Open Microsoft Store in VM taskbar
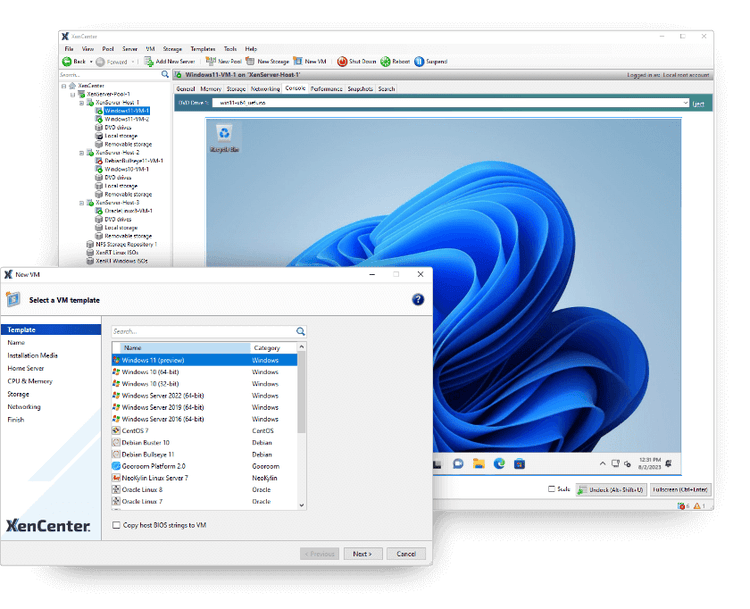Viewport: 750px width, 609px height. click(x=519, y=464)
